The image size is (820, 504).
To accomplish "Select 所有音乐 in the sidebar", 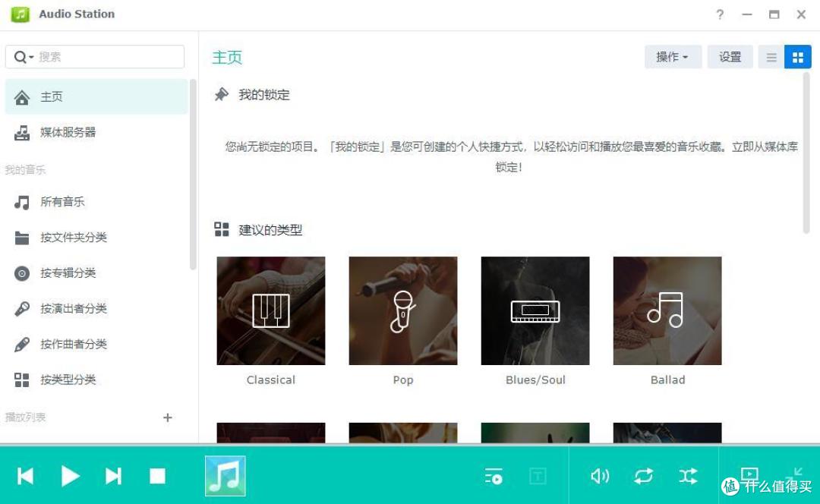I will pyautogui.click(x=61, y=201).
